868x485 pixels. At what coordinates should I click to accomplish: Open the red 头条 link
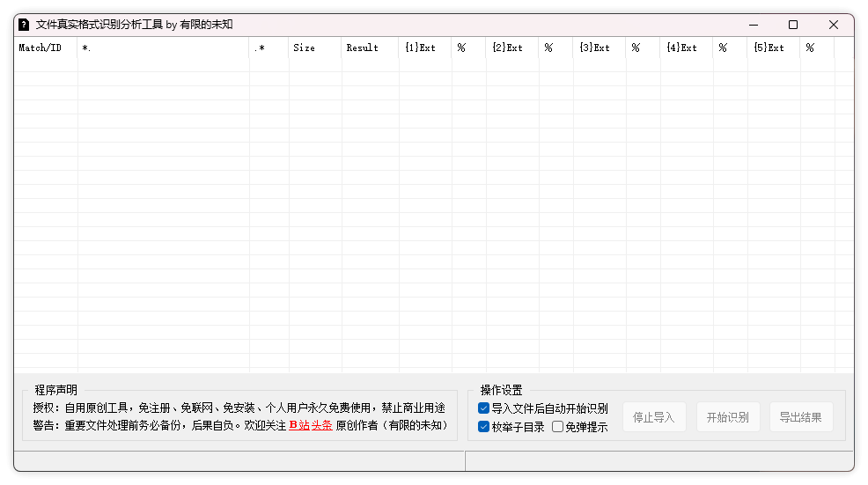(x=321, y=425)
